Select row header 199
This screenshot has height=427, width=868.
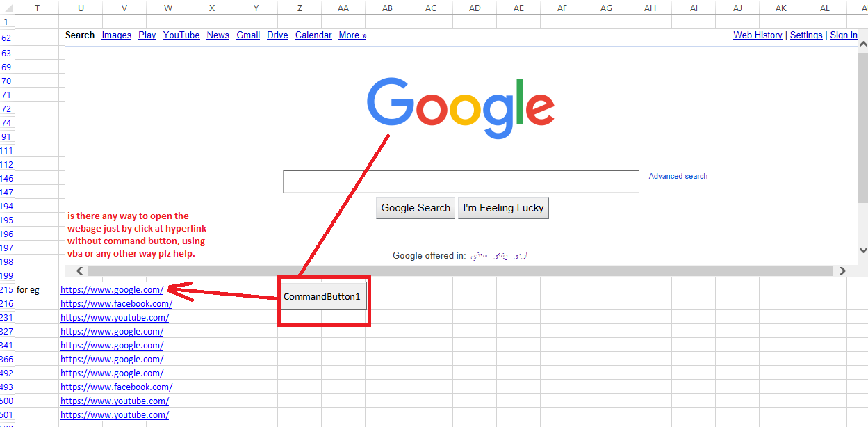click(7, 276)
